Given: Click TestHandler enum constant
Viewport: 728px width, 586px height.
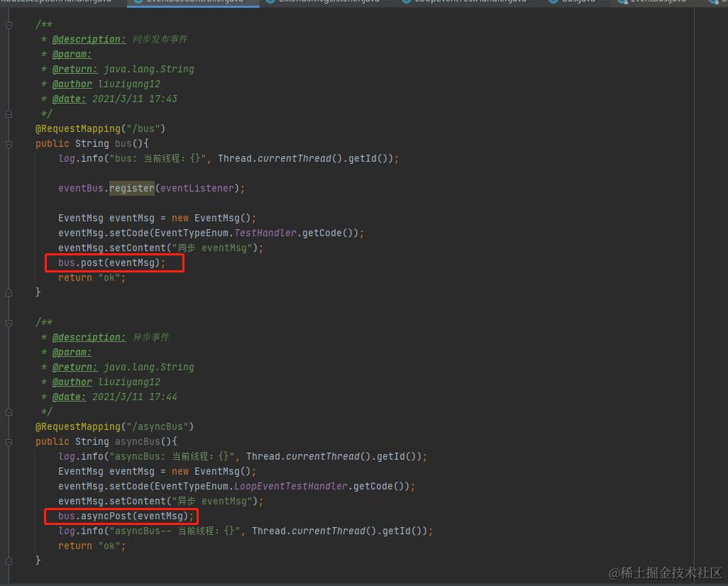Looking at the screenshot, I should point(265,233).
